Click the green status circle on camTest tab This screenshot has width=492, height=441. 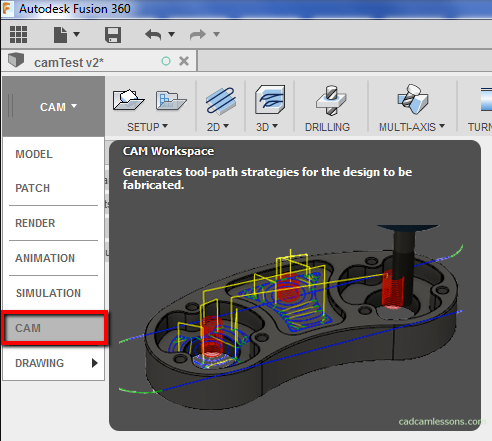[166, 61]
